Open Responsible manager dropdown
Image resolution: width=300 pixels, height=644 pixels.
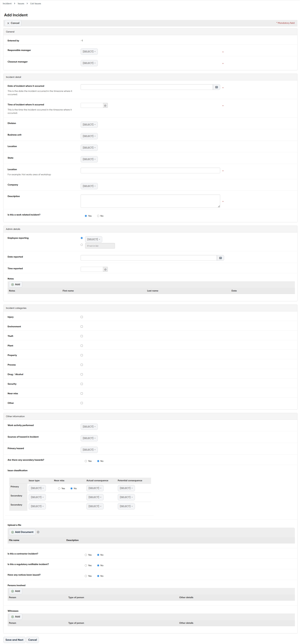coord(89,51)
